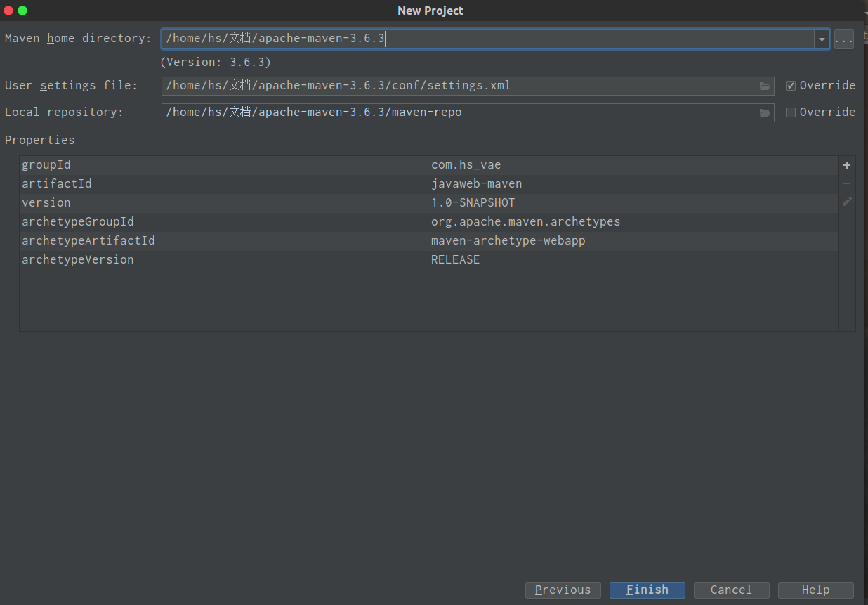Focus the Local repository path field
The image size is (868, 605).
pos(468,112)
